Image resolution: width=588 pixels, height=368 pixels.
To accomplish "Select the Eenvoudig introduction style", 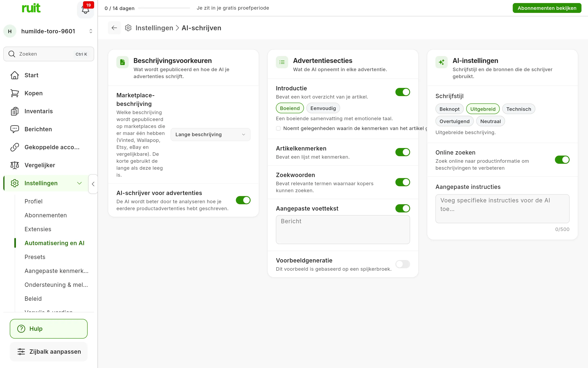I will [x=323, y=108].
